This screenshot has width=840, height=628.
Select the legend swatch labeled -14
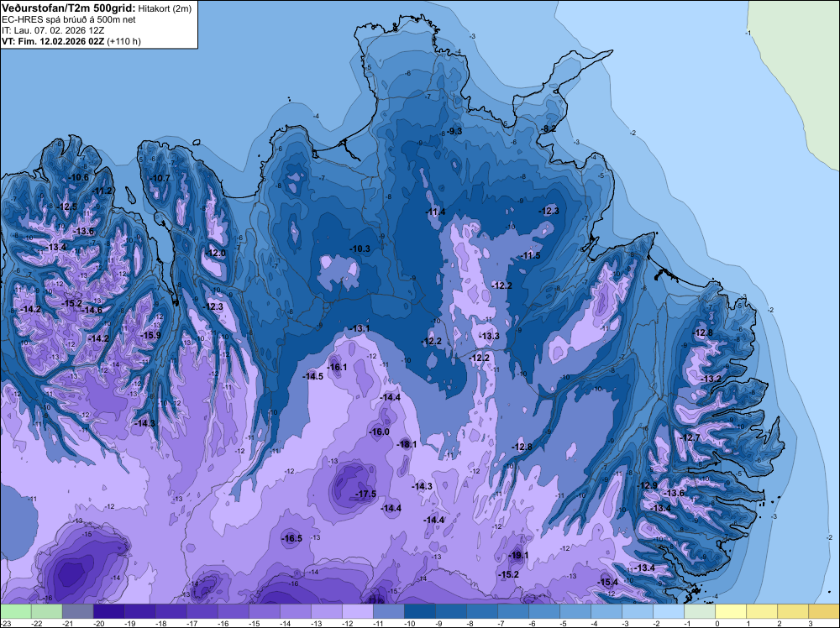[x=296, y=611]
